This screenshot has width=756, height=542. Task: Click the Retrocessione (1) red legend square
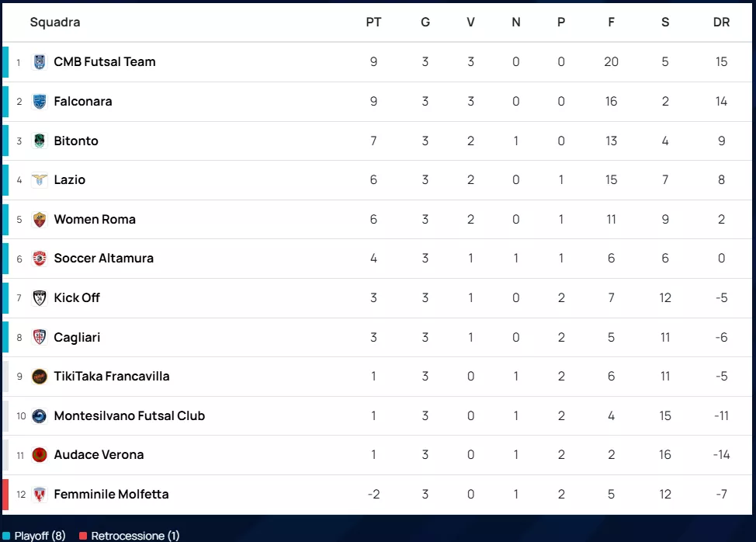point(83,536)
